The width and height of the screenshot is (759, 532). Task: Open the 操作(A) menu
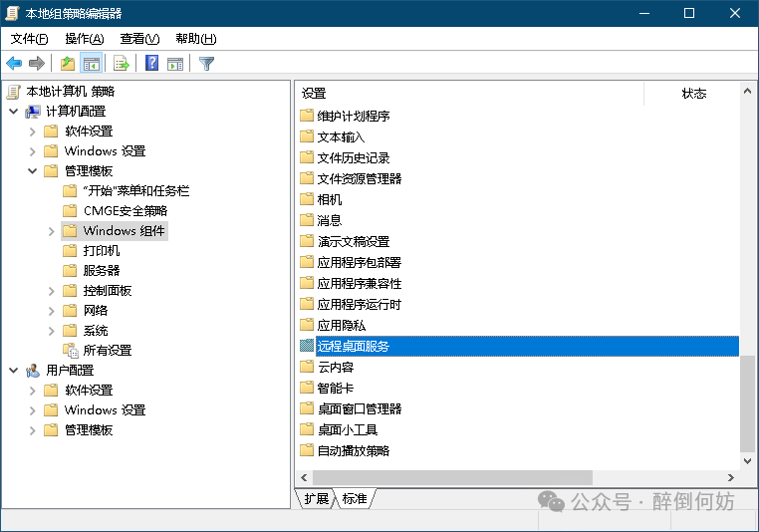pos(84,39)
